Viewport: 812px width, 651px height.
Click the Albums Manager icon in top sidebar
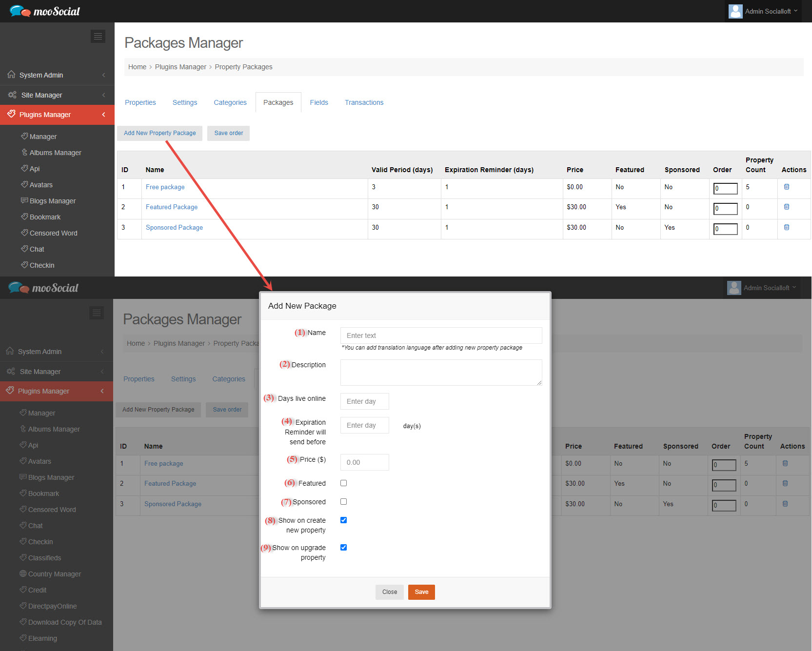click(24, 152)
